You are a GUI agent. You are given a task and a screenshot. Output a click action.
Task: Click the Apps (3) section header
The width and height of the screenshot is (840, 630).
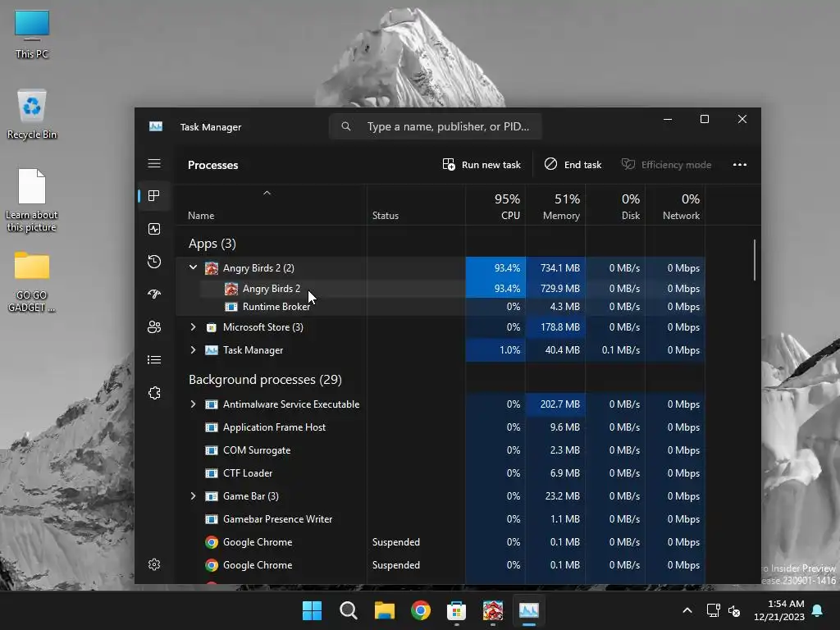pyautogui.click(x=212, y=244)
